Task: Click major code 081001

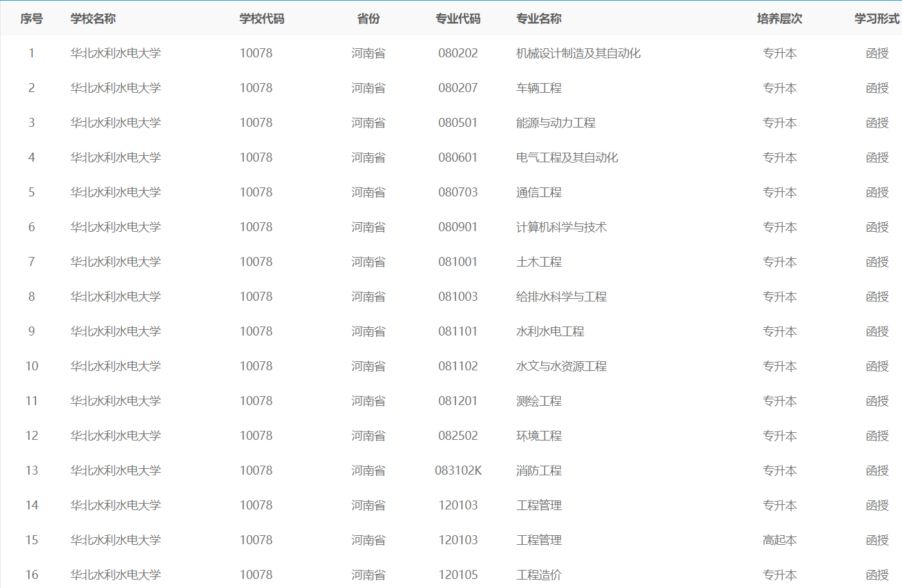Action: pos(458,262)
